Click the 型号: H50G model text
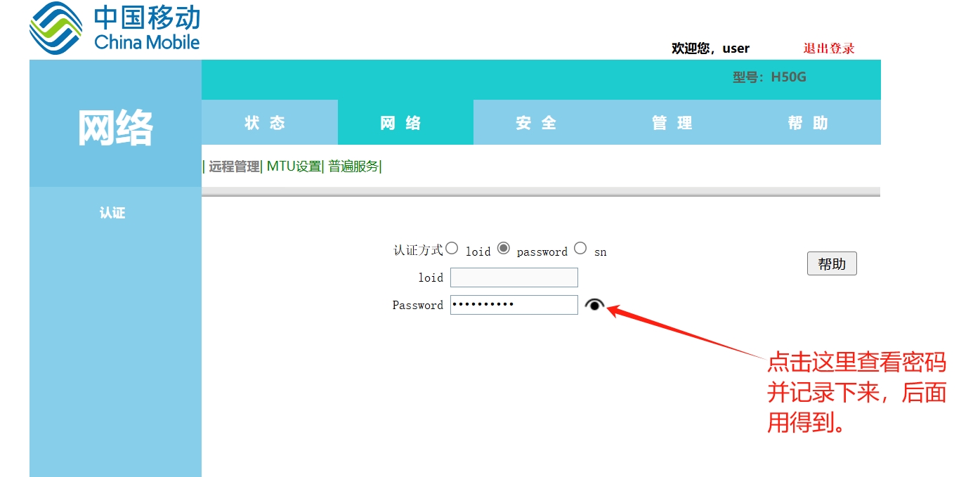Image resolution: width=980 pixels, height=477 pixels. (x=769, y=77)
